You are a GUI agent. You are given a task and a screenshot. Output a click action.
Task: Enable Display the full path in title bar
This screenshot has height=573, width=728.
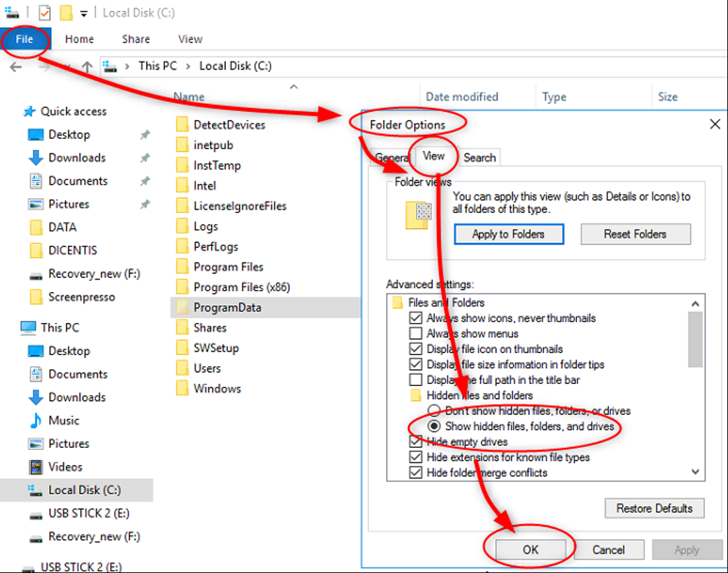(x=416, y=380)
